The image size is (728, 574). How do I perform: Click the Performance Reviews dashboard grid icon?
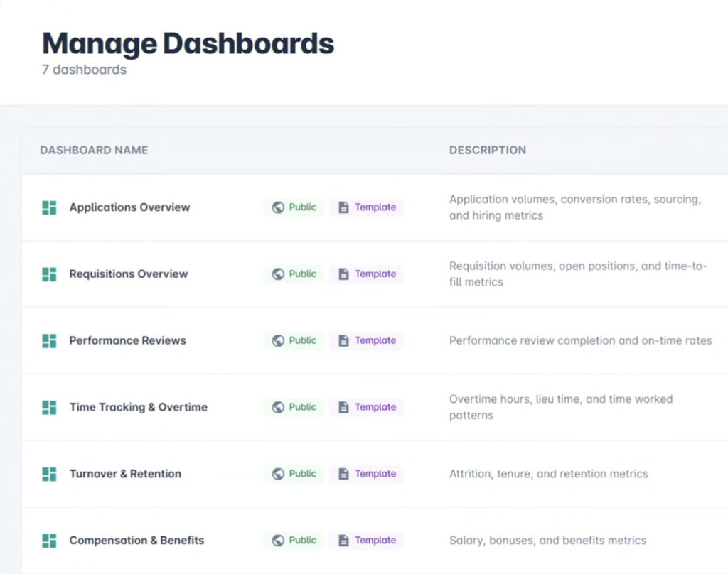[x=49, y=341]
